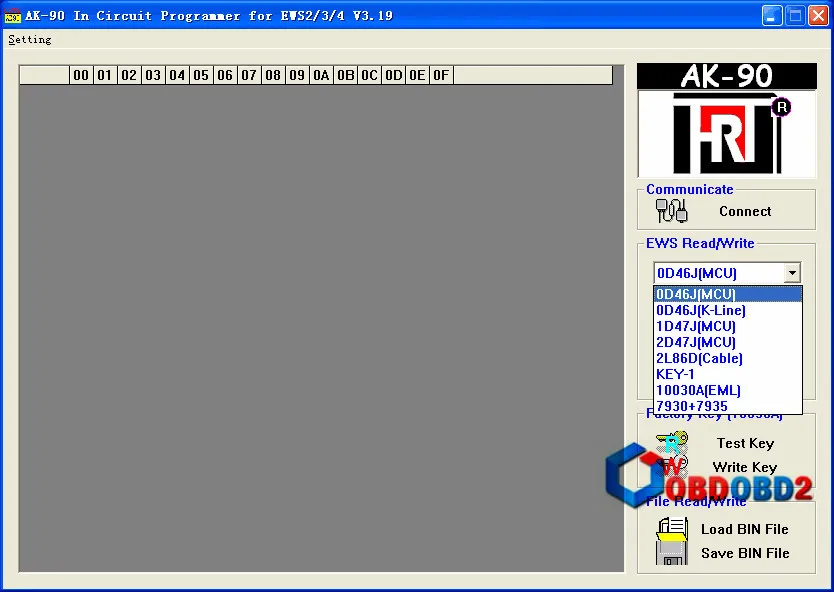Open the EWS type dropdown arrow
This screenshot has width=834, height=592.
(792, 273)
